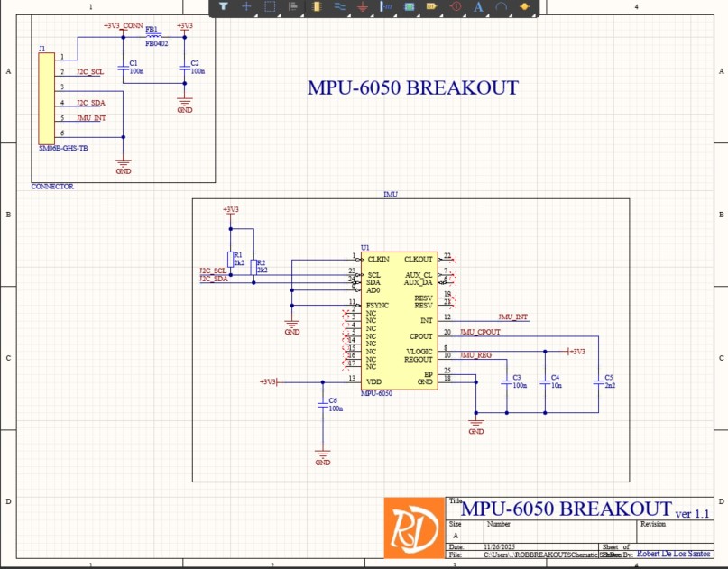Pick the GND power port tool

click(x=363, y=7)
